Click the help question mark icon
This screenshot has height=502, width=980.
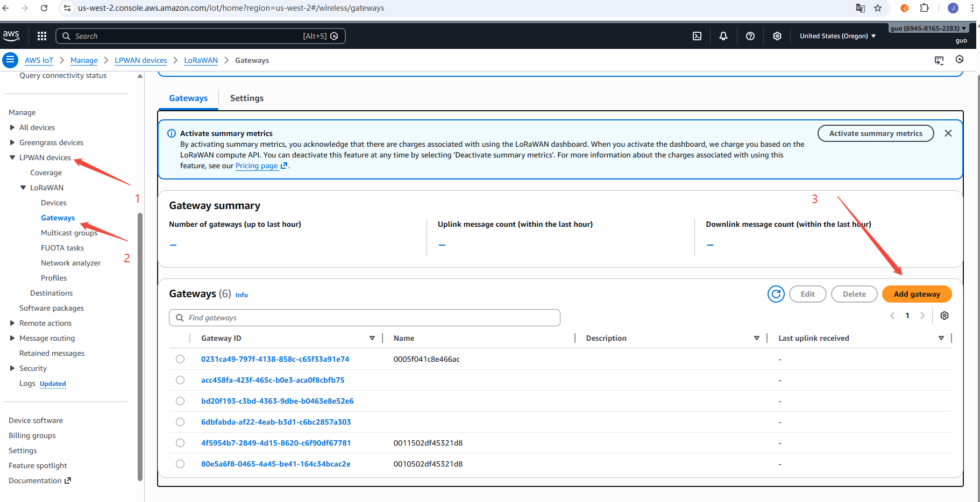pyautogui.click(x=750, y=36)
